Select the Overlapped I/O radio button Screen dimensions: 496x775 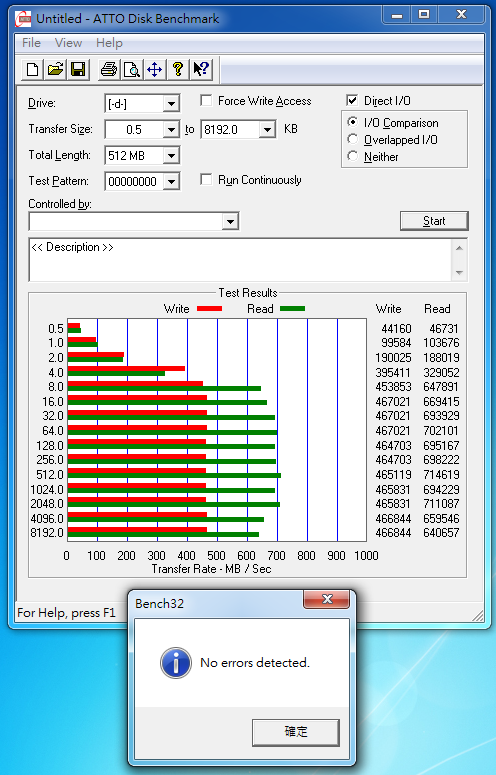pyautogui.click(x=353, y=139)
